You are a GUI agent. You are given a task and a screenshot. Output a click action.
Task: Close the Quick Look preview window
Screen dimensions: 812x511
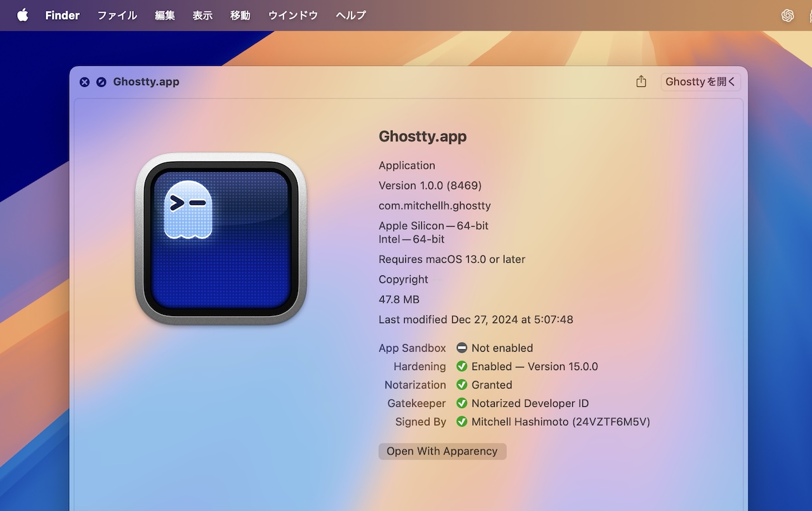(x=84, y=82)
